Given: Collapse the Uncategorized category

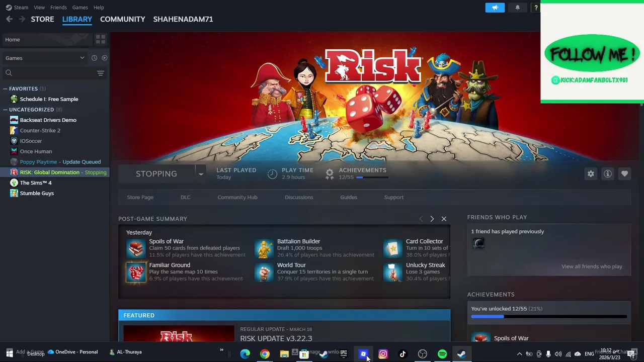Looking at the screenshot, I should (5, 110).
